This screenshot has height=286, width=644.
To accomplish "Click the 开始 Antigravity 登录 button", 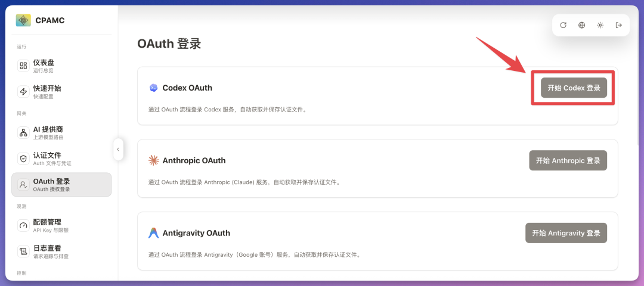I will point(566,233).
